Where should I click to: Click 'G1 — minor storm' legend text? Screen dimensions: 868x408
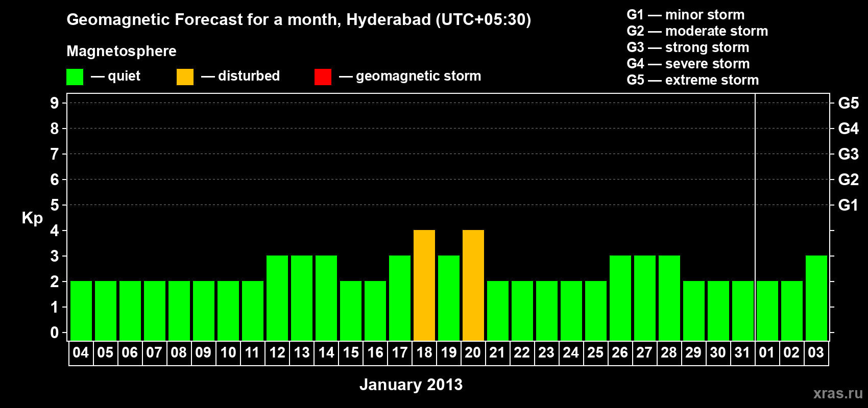685,15
